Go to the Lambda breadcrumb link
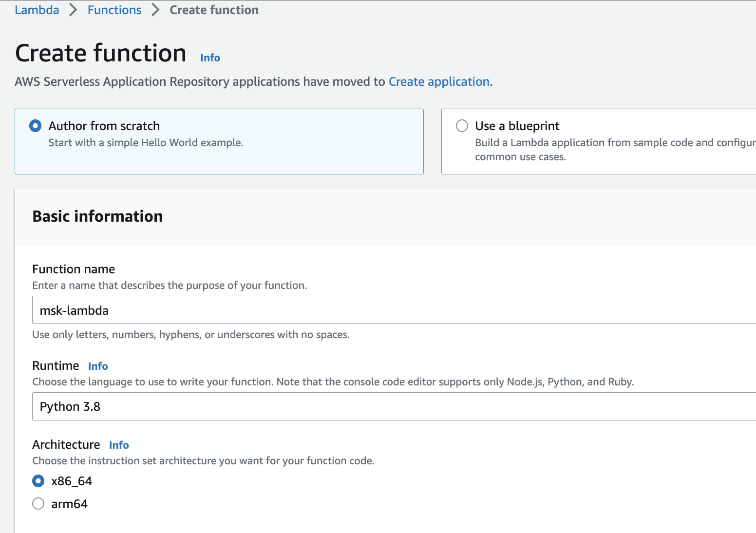 pyautogui.click(x=37, y=10)
